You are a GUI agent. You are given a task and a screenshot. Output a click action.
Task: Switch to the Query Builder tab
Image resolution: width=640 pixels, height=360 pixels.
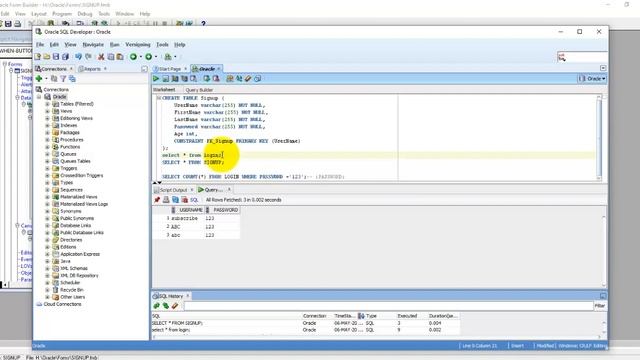[199, 90]
